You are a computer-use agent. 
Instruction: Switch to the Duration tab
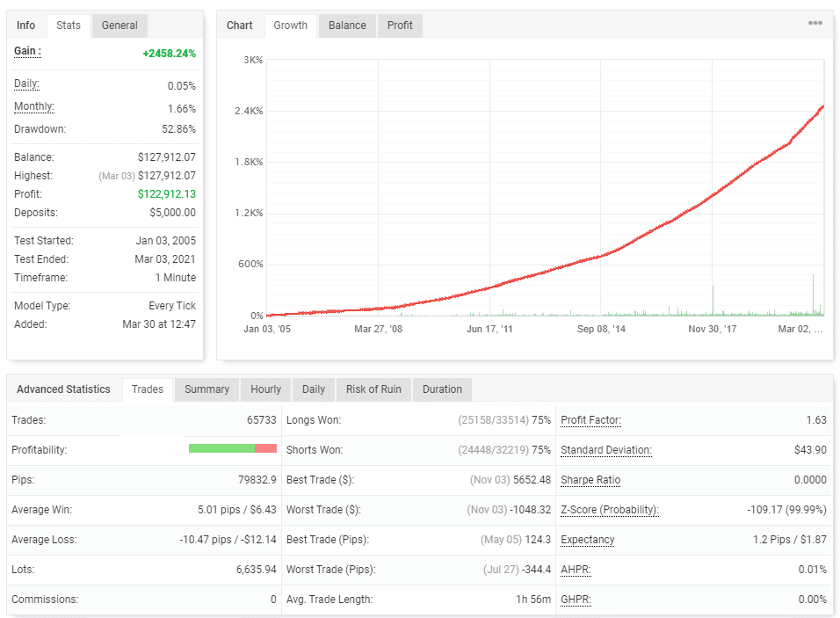[x=442, y=389]
